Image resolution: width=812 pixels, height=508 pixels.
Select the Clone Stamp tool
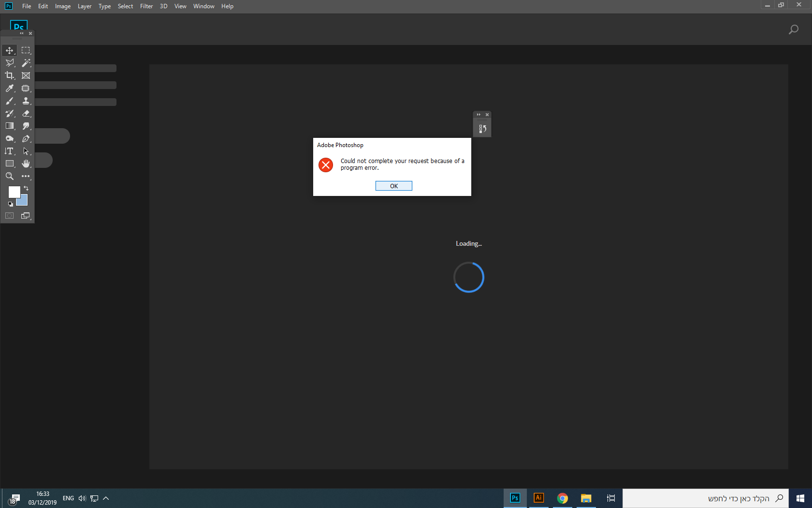click(x=26, y=101)
